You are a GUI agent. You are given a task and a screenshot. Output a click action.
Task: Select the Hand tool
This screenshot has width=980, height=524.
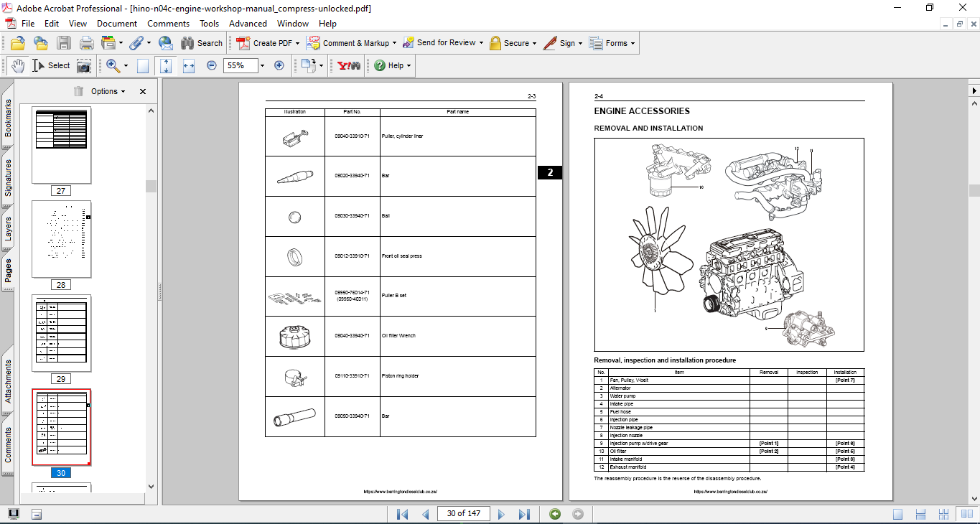(x=17, y=65)
